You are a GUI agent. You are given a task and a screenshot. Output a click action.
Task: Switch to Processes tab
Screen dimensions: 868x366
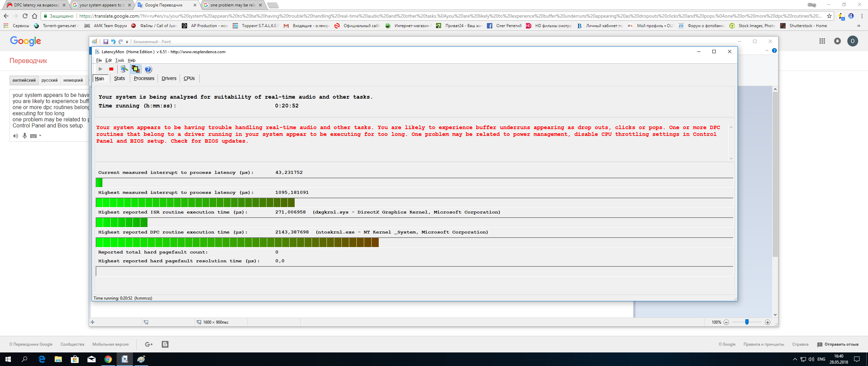pyautogui.click(x=144, y=79)
